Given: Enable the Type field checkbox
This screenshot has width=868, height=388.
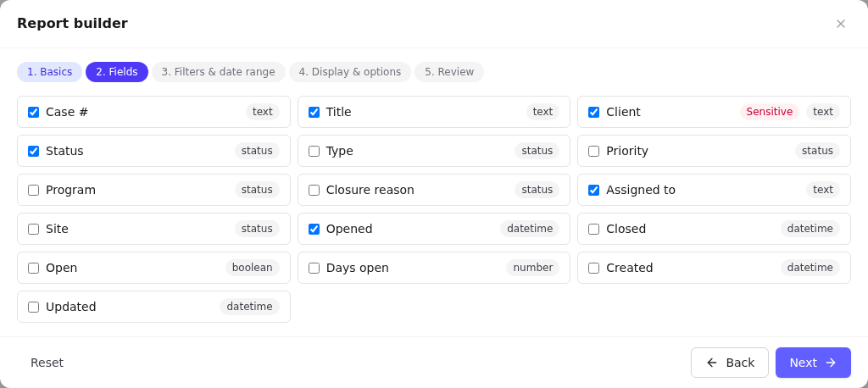Looking at the screenshot, I should coord(314,151).
